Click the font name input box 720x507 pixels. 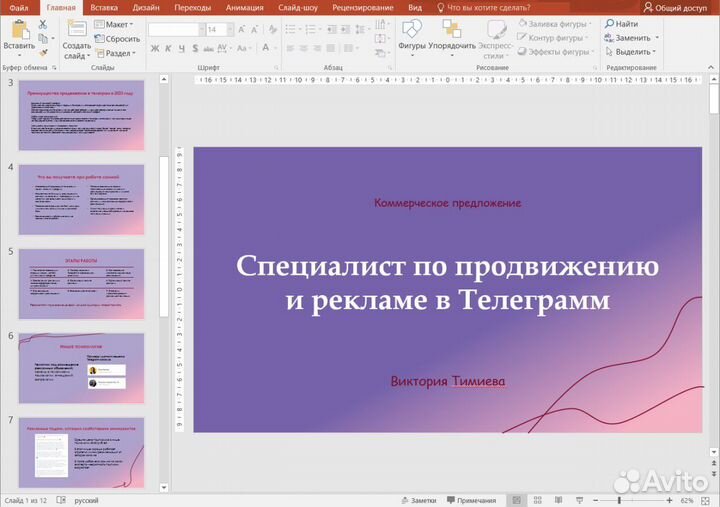coord(174,30)
